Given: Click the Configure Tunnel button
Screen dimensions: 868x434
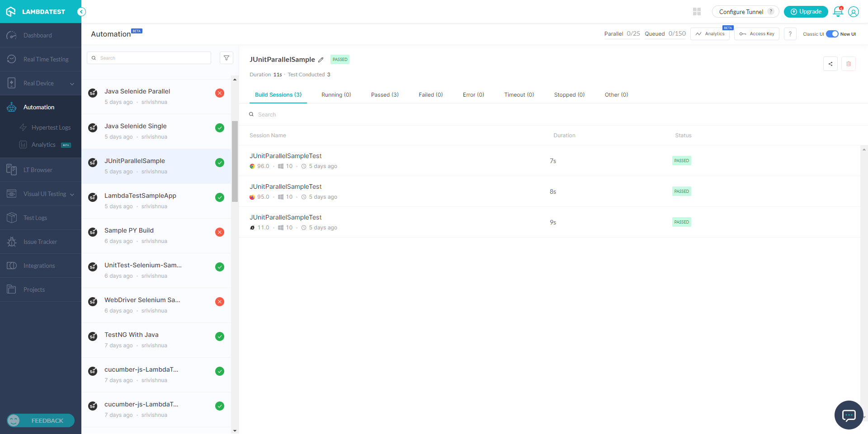Looking at the screenshot, I should (x=741, y=11).
